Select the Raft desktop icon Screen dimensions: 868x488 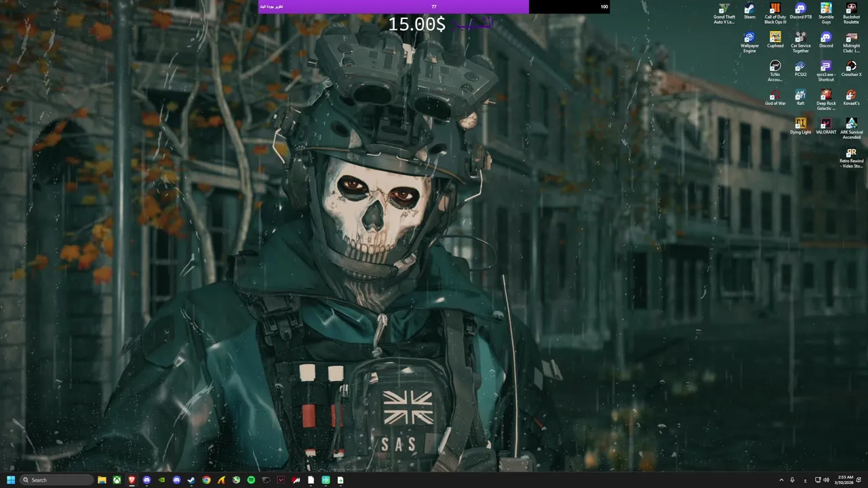tap(800, 97)
